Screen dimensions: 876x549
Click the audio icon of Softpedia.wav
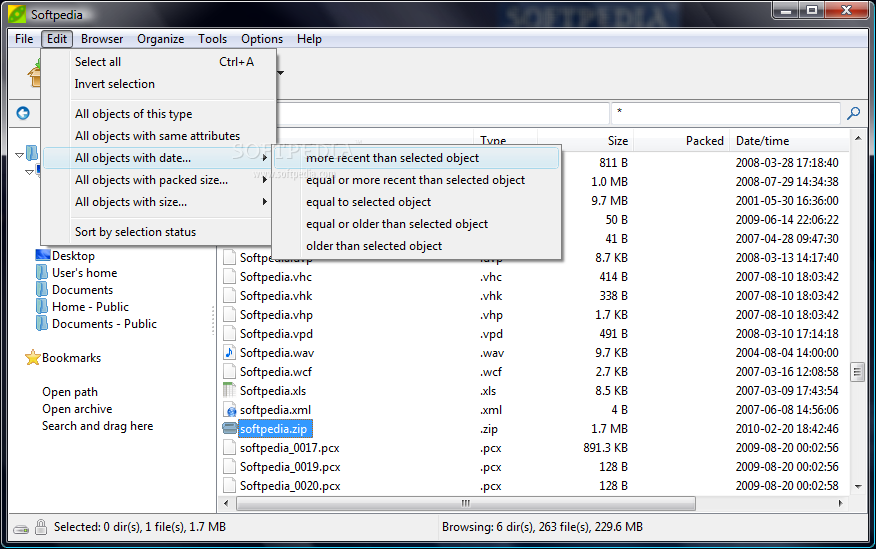click(x=229, y=352)
